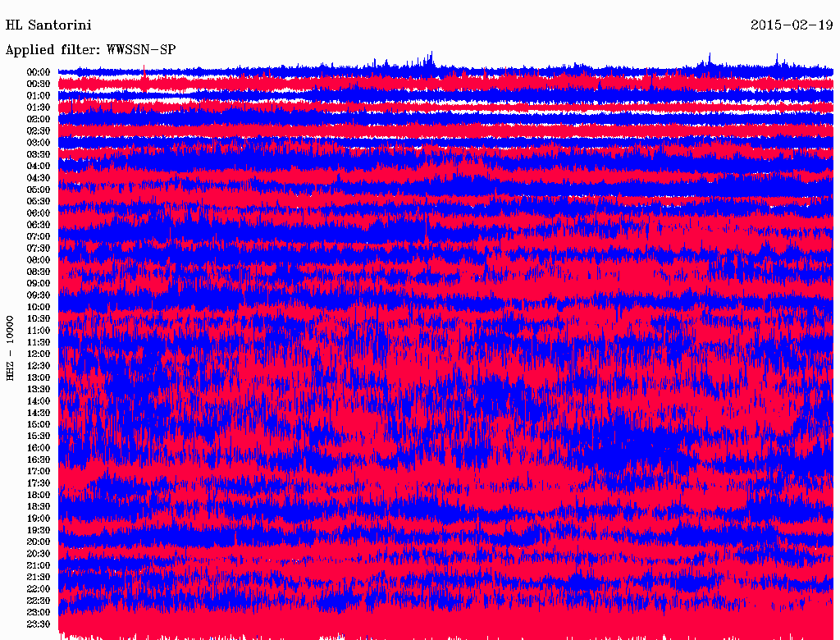Click the 19:00 time label
This screenshot has height=640, width=840.
point(38,519)
